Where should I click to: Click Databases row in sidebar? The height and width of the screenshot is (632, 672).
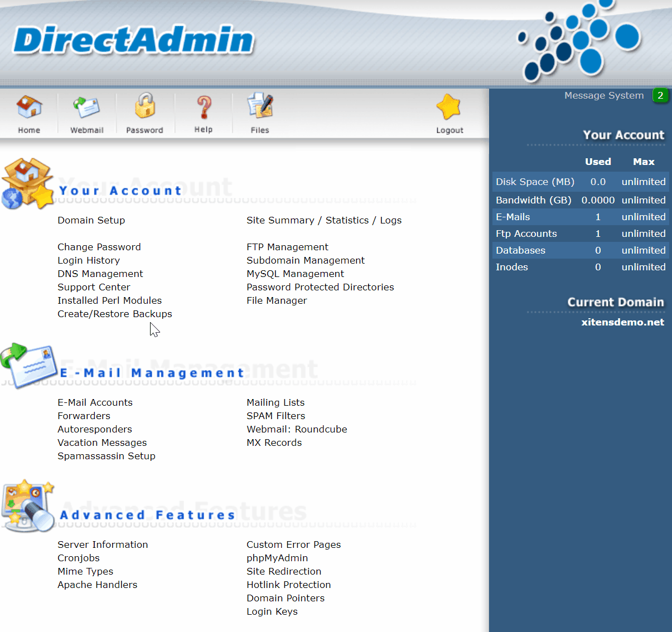[x=581, y=250]
